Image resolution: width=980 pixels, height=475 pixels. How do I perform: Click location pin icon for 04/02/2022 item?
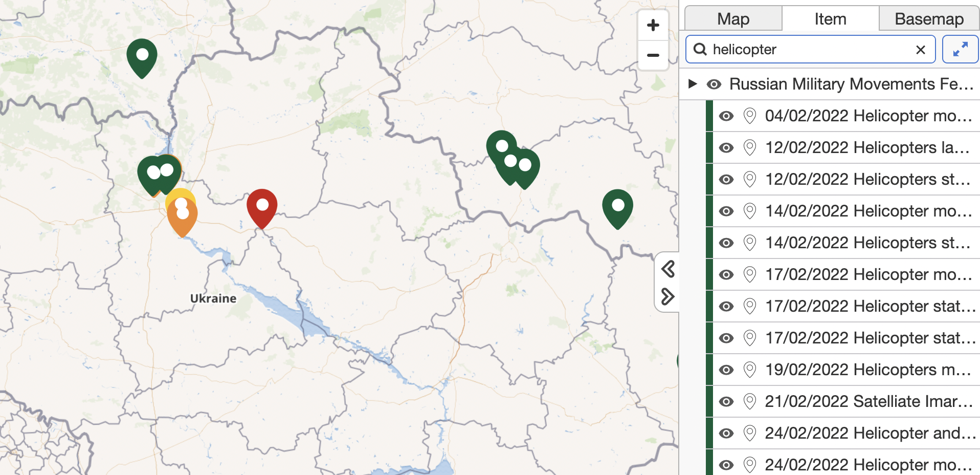[749, 116]
